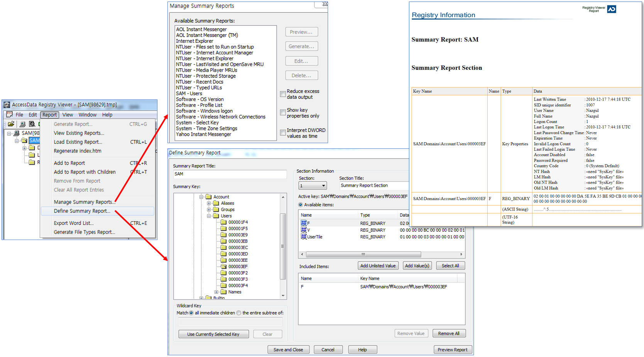Click Add Unlisted Value button

(378, 266)
